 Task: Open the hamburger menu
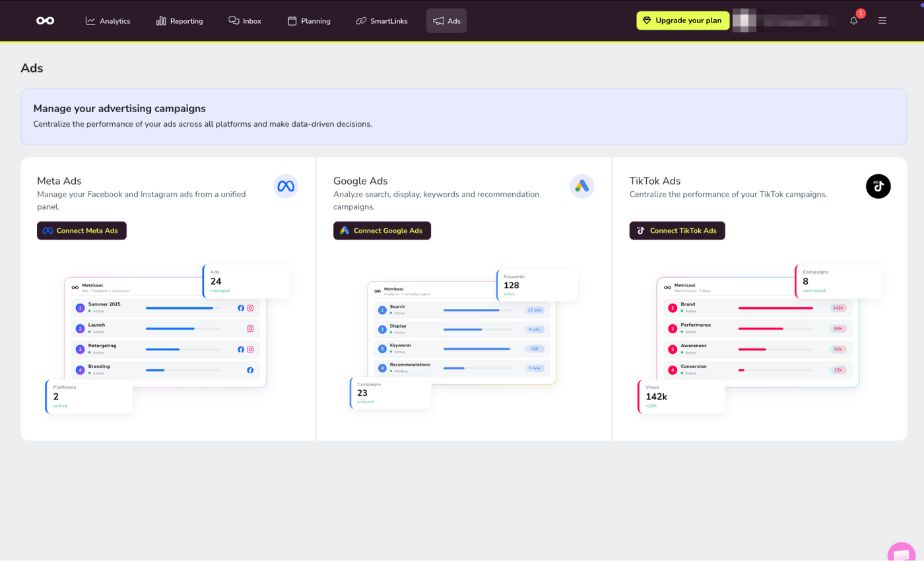(882, 20)
